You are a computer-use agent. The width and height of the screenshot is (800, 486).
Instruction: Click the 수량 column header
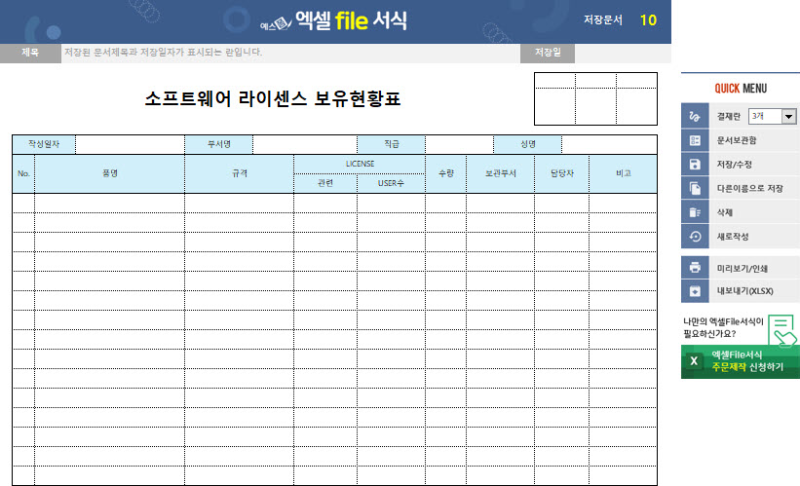click(446, 173)
